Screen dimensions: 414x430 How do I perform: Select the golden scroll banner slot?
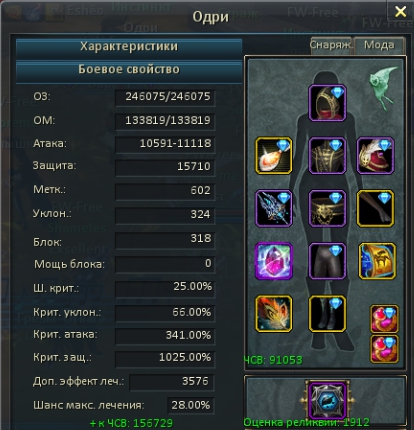point(377,261)
